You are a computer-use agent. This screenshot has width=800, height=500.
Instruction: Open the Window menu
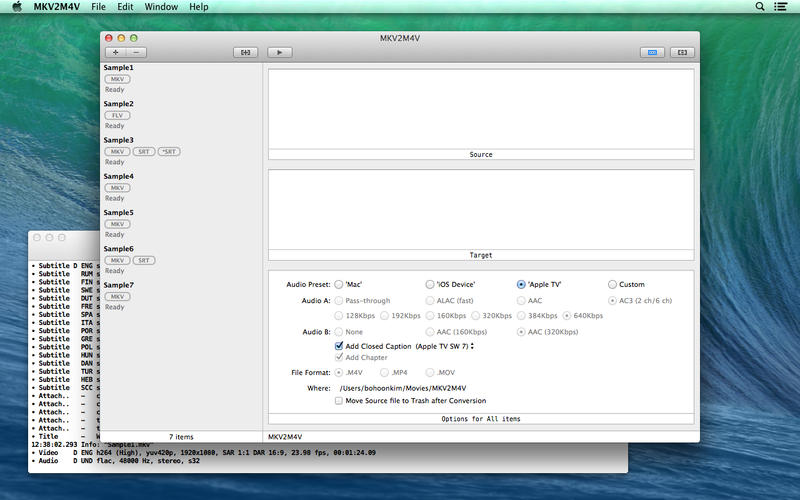tap(161, 7)
